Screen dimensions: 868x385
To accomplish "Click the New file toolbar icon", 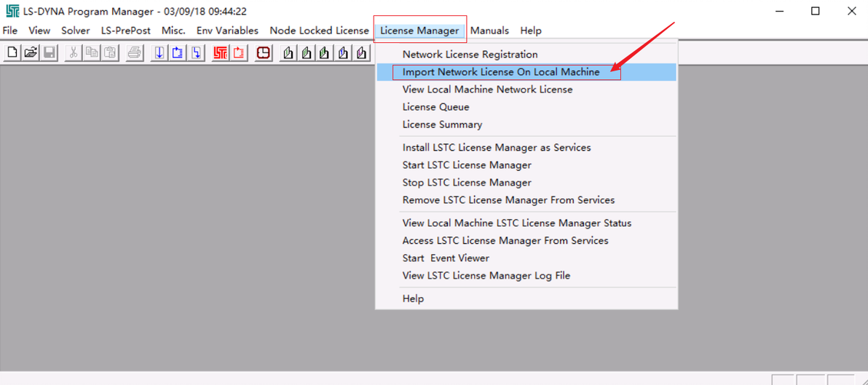I will click(12, 53).
